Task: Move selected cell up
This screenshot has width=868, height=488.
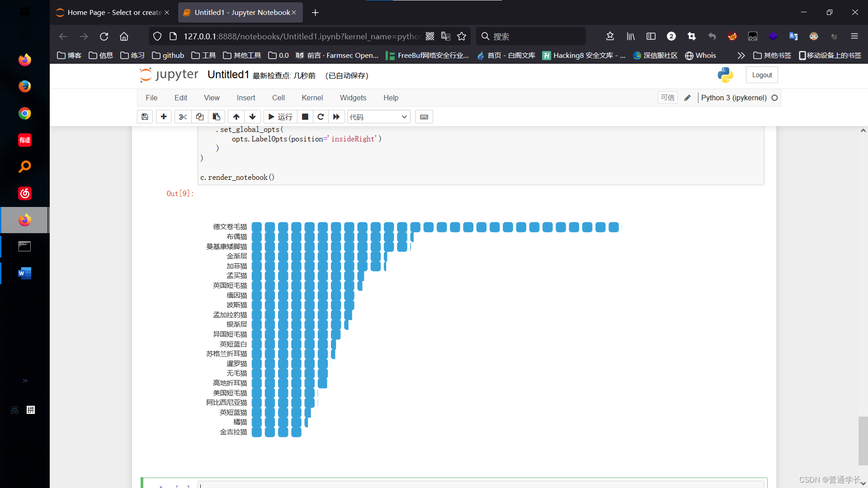Action: tap(236, 117)
